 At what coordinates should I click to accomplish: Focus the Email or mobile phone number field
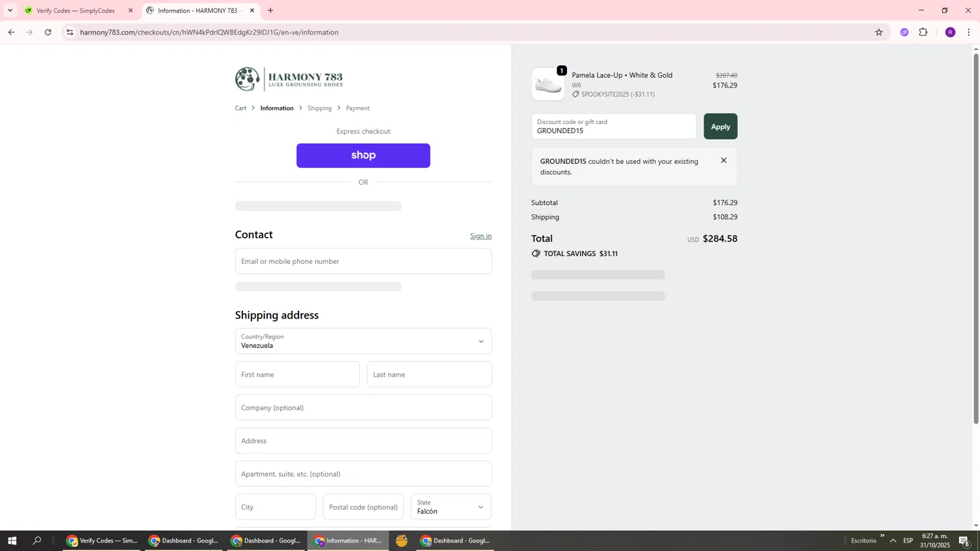click(363, 261)
